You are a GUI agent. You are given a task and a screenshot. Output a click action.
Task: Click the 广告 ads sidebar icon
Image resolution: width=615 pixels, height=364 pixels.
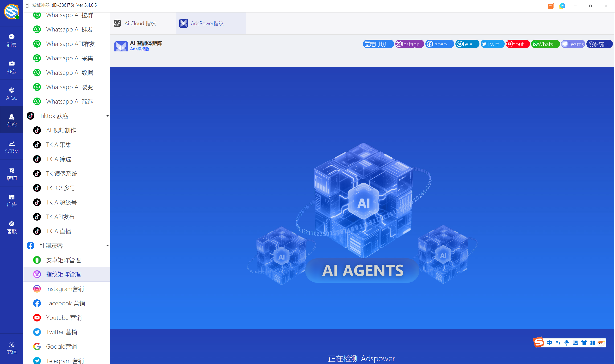12,200
